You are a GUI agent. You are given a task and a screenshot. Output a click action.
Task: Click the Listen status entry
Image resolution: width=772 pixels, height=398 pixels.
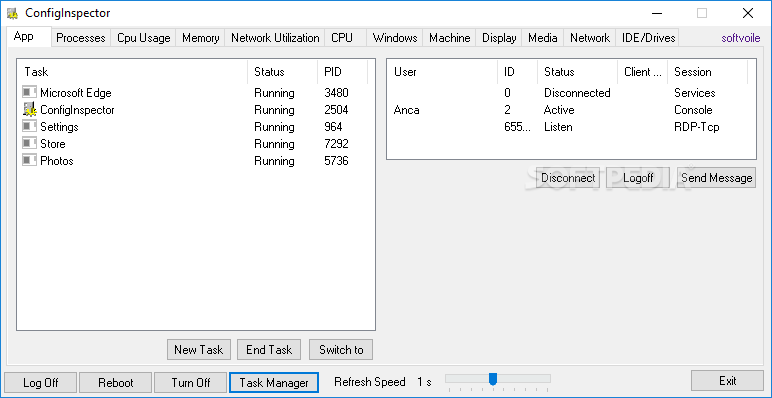[558, 127]
